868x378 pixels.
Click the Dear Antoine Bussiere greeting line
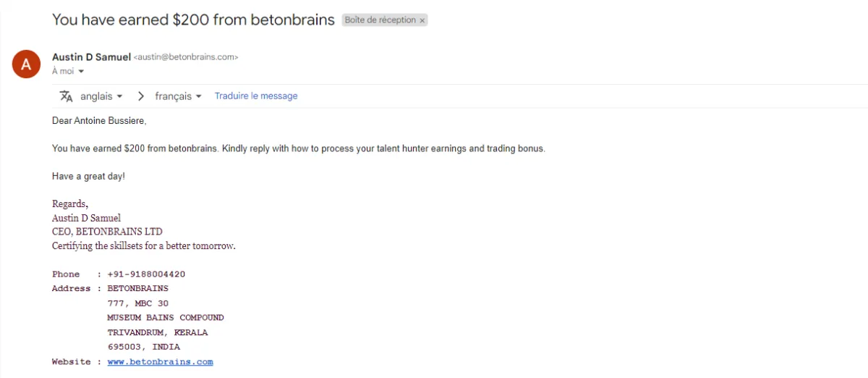tap(99, 121)
